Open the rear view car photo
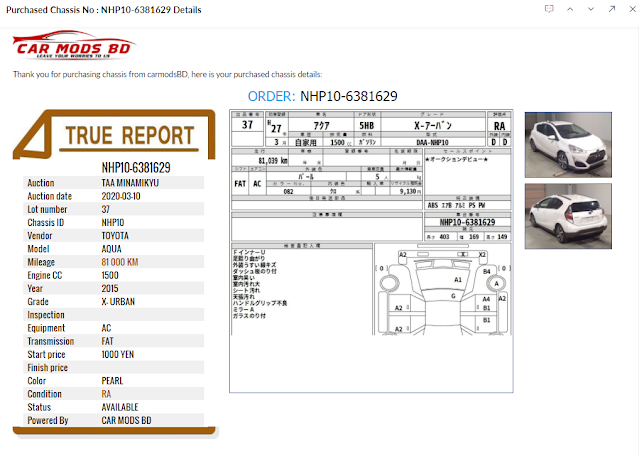This screenshot has height=456, width=639. [x=568, y=216]
